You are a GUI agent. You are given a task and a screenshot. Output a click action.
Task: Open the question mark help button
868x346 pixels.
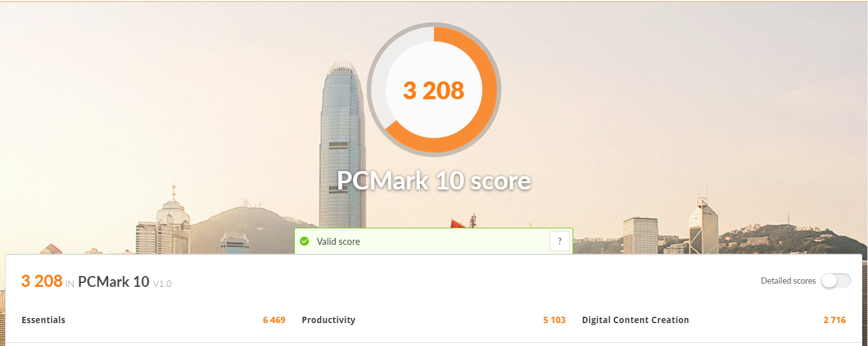[x=559, y=242]
